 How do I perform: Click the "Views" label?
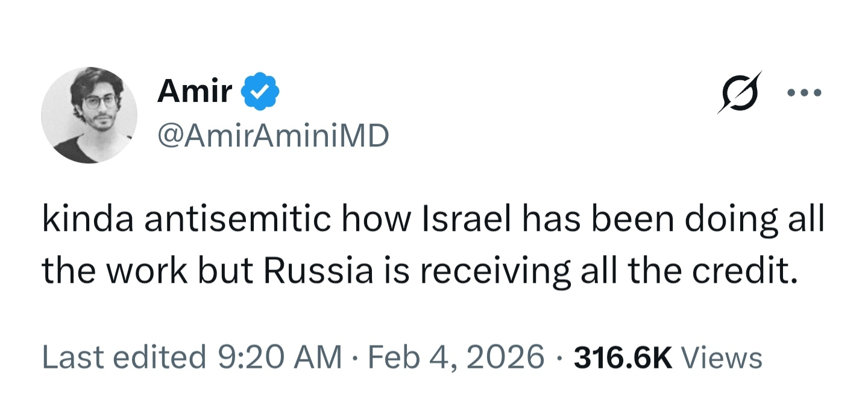click(x=721, y=358)
